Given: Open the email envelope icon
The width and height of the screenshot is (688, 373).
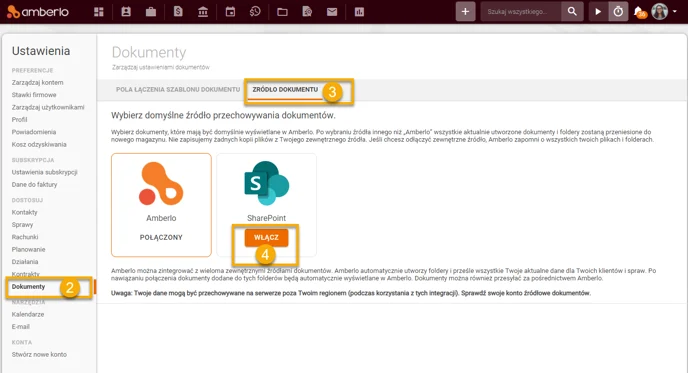Looking at the screenshot, I should pyautogui.click(x=332, y=12).
